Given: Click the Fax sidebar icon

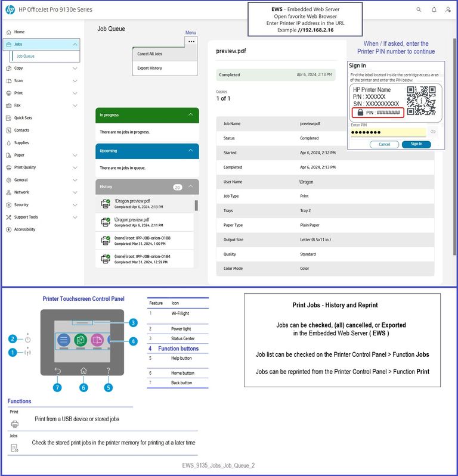Looking at the screenshot, I should click(x=9, y=105).
